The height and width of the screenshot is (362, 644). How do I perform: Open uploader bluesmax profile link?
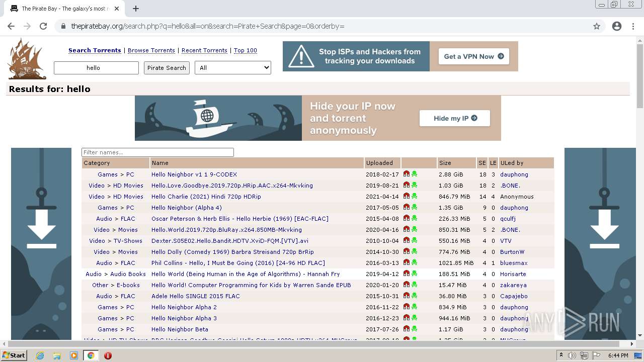(x=514, y=263)
